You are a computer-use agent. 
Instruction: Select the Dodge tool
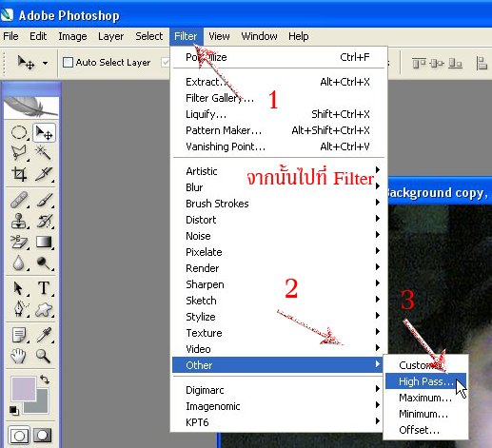tap(44, 263)
